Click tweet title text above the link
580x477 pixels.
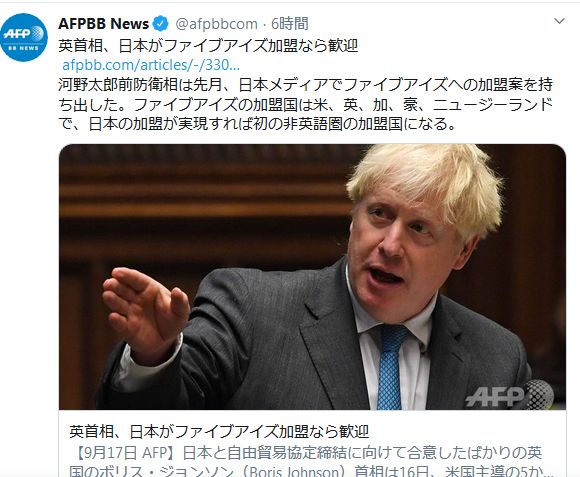tap(208, 46)
